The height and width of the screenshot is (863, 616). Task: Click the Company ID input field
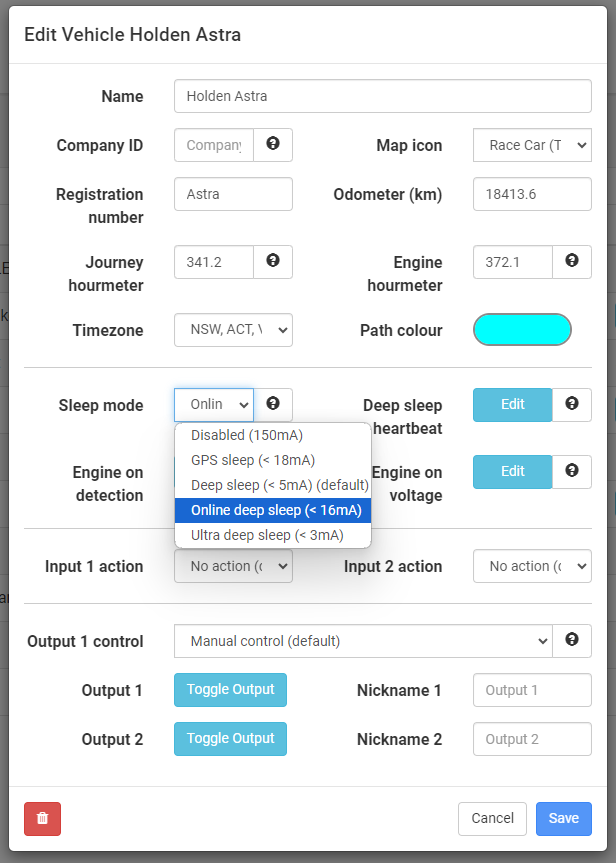tap(214, 145)
